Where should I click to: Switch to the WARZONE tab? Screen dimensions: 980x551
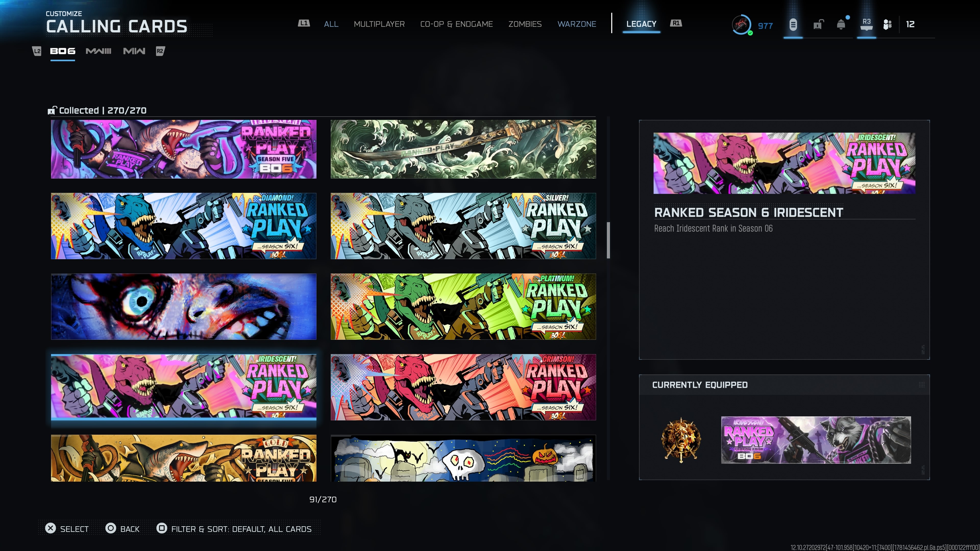click(577, 24)
